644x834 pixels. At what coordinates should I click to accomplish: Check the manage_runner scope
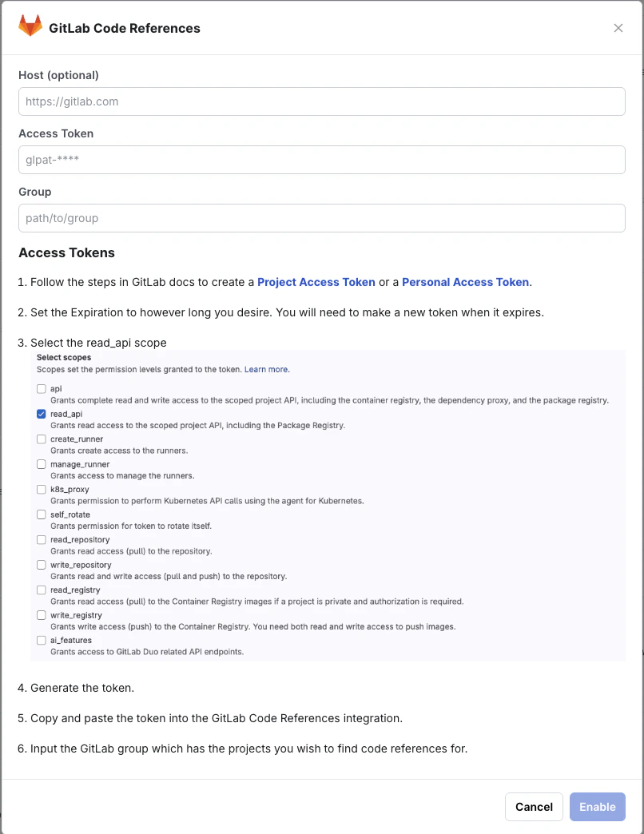point(41,463)
